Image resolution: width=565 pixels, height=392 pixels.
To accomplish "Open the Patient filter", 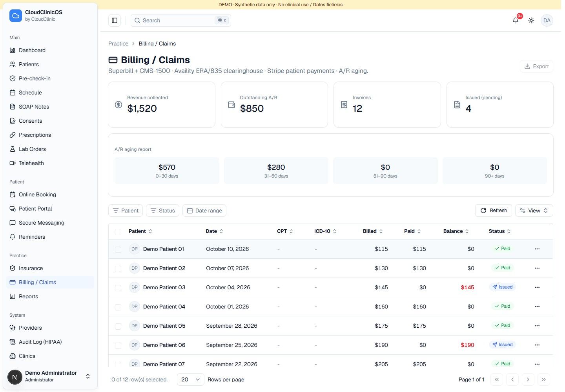I will tap(126, 211).
